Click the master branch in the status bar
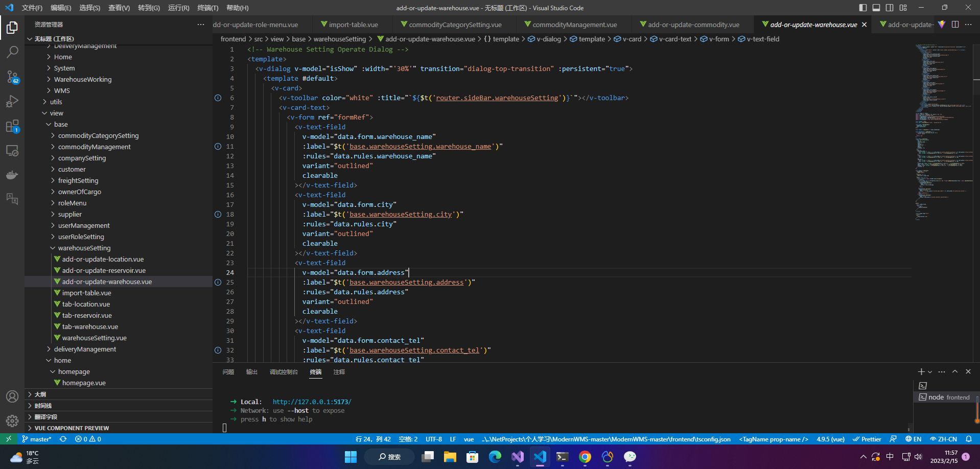This screenshot has width=980, height=469. (x=37, y=439)
